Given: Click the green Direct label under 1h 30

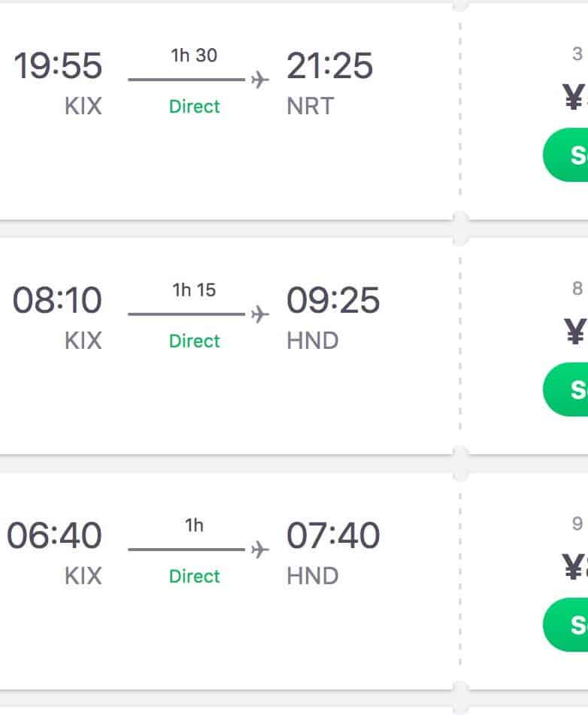Looking at the screenshot, I should point(194,107).
